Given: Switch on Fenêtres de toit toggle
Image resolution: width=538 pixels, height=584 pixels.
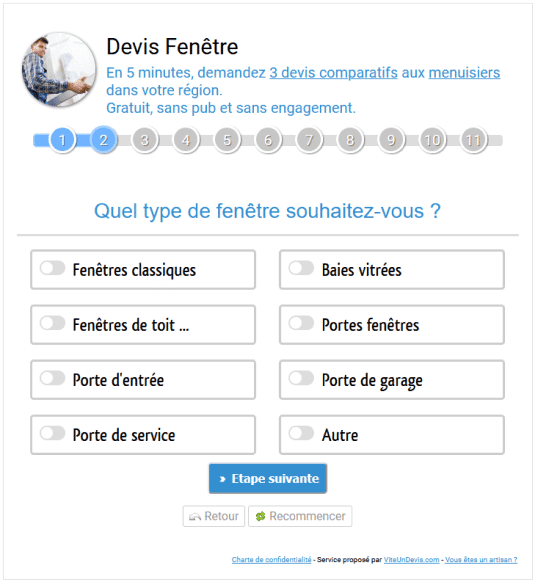Looking at the screenshot, I should click(x=53, y=323).
